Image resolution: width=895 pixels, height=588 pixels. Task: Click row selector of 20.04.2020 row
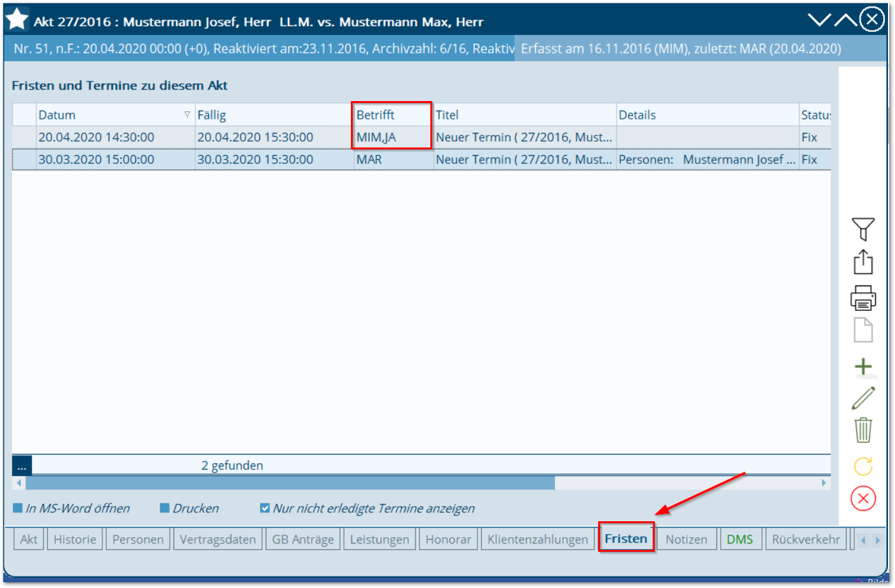(x=24, y=137)
